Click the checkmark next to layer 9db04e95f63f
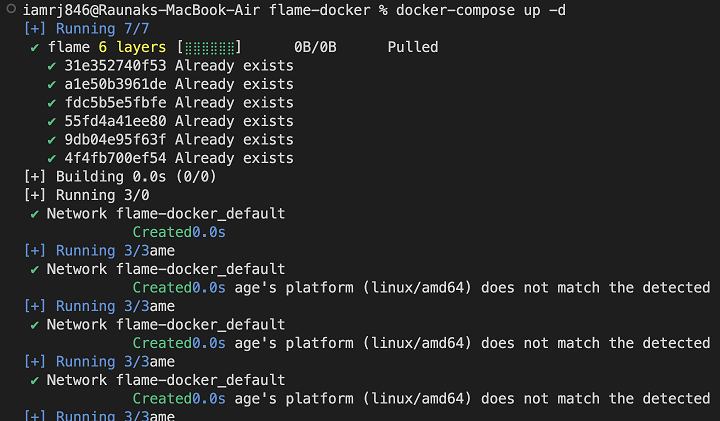The image size is (720, 421). click(52, 140)
